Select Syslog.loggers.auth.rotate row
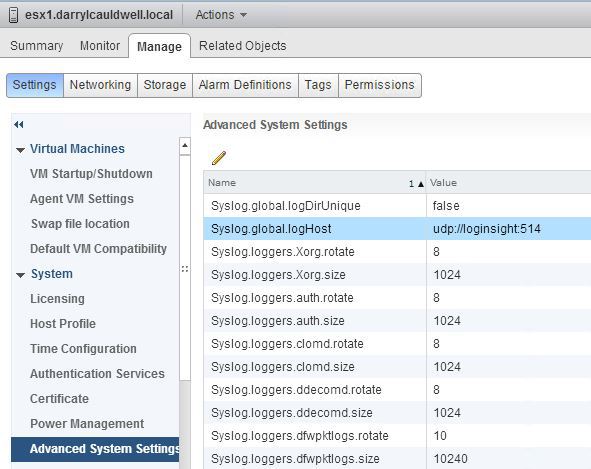 click(397, 298)
